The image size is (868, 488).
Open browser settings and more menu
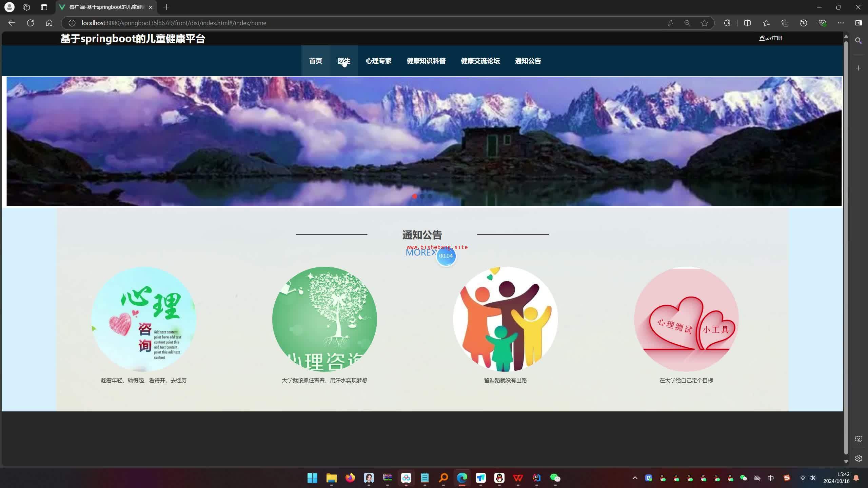pyautogui.click(x=841, y=23)
